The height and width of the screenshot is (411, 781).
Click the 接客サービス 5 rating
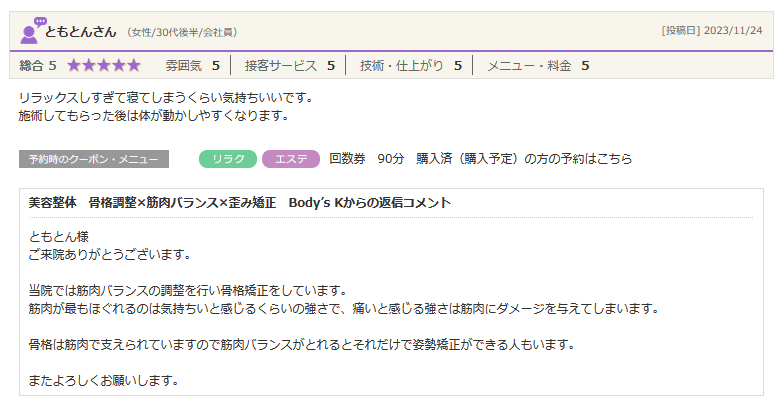coord(289,66)
